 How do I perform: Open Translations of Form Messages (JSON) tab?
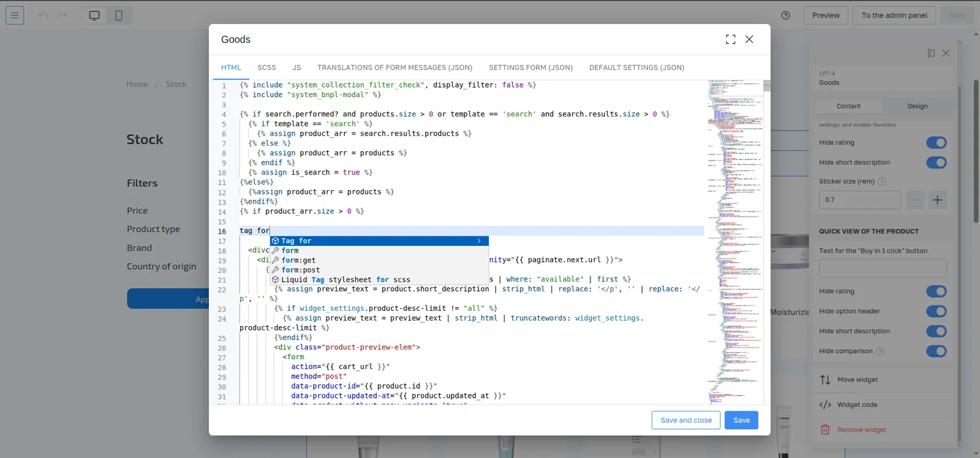click(x=395, y=67)
